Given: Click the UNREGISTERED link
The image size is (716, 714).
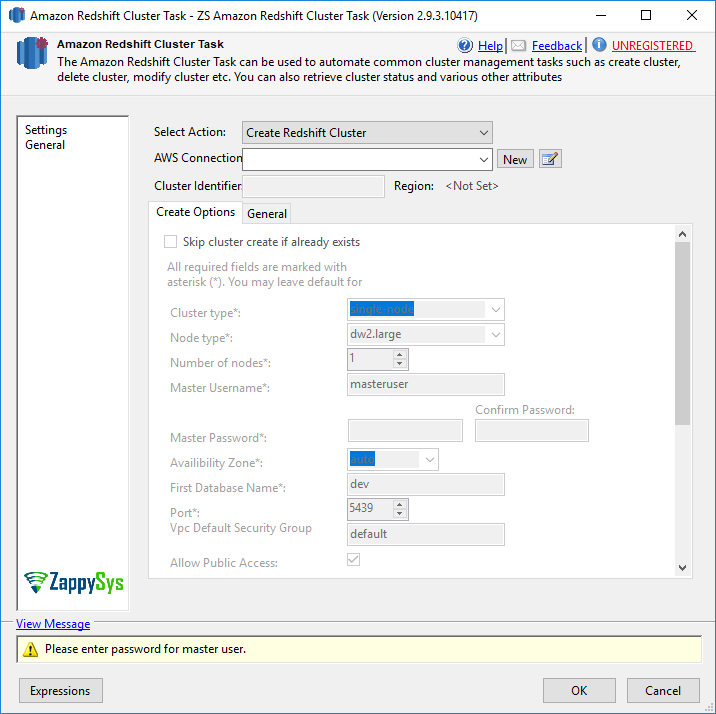Looking at the screenshot, I should point(653,46).
